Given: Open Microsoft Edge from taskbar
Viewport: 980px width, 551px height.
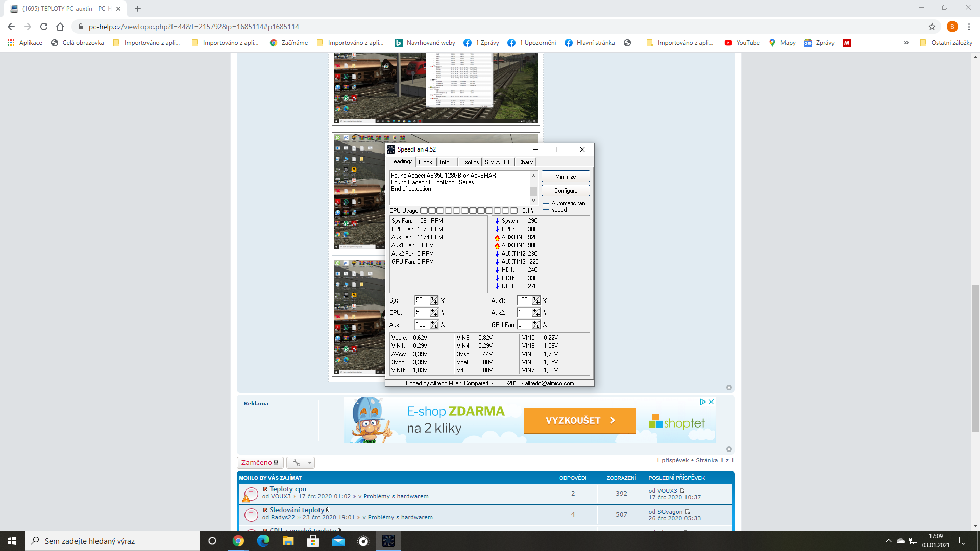Looking at the screenshot, I should (x=263, y=541).
